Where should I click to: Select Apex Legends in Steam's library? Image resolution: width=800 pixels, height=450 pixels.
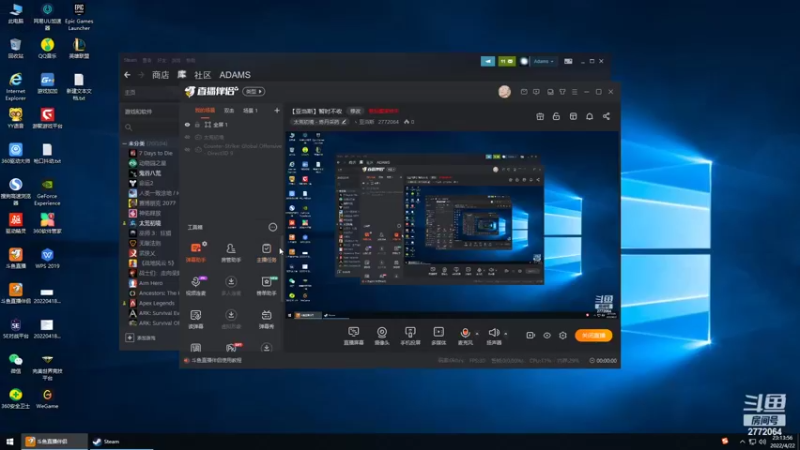pos(156,303)
